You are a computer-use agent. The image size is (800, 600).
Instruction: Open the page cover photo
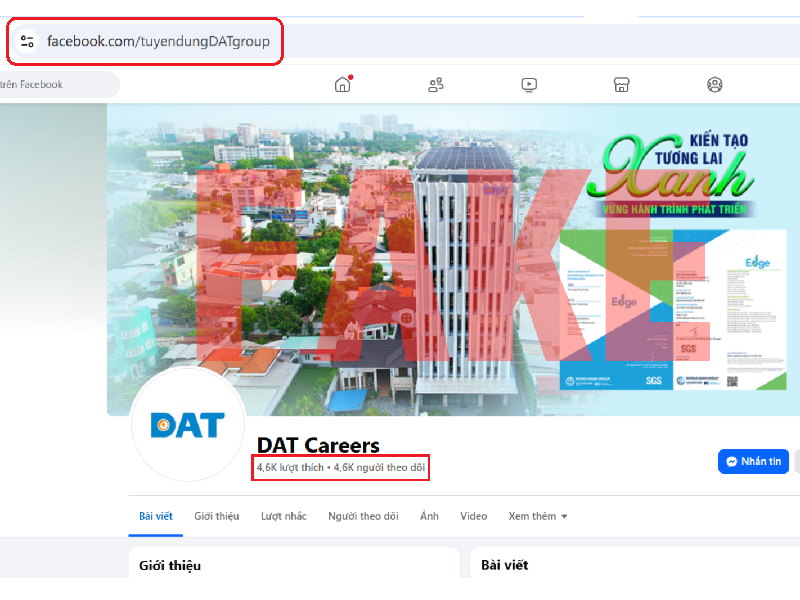click(x=453, y=259)
